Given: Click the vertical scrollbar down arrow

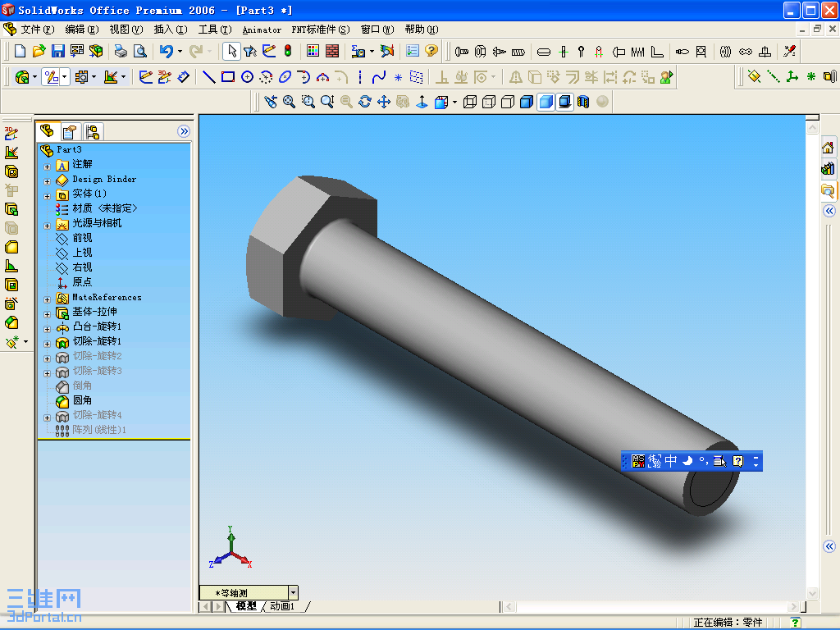Looking at the screenshot, I should pos(812,593).
